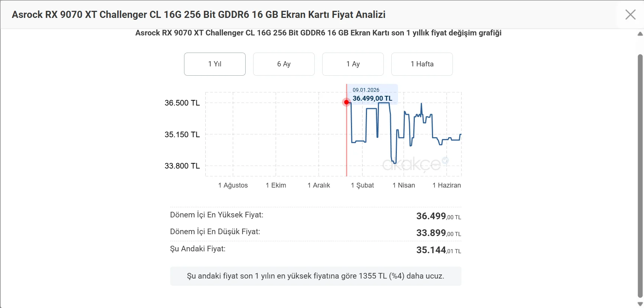This screenshot has height=308, width=644.
Task: Click the scrollbar down arrow
Action: click(x=640, y=304)
